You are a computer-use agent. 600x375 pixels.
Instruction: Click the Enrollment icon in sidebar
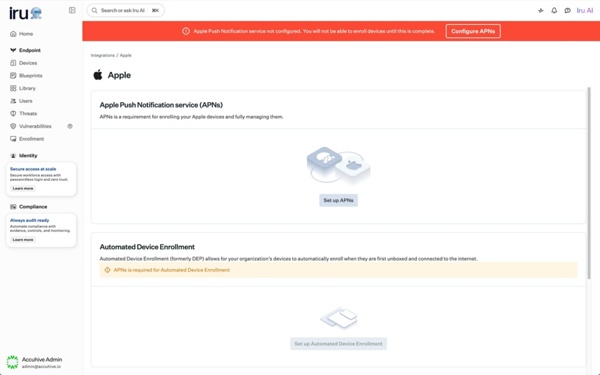tap(13, 139)
